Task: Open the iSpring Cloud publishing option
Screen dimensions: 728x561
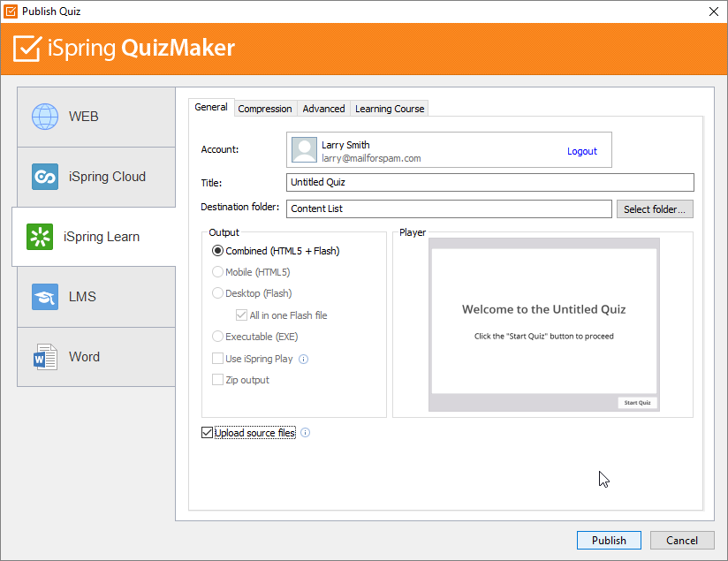Action: coord(44,177)
